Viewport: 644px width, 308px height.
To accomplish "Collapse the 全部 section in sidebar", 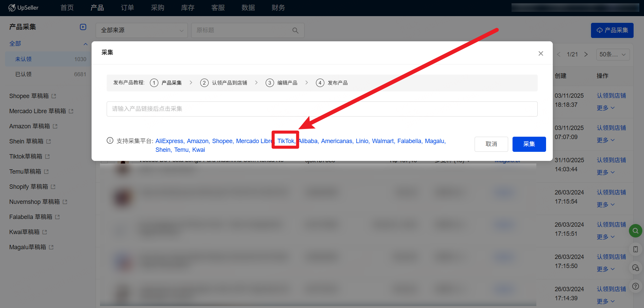I will [85, 44].
